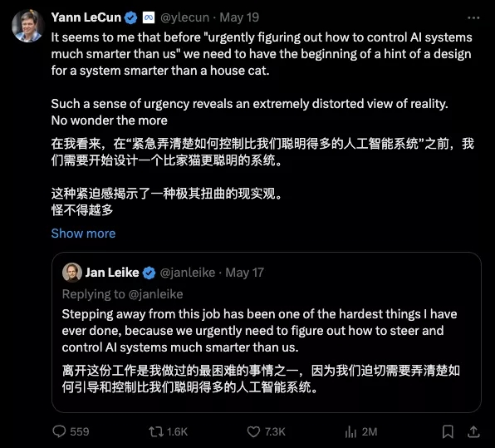The image size is (495, 448).
Task: Repost using the retweet arrows icon
Action: (156, 431)
